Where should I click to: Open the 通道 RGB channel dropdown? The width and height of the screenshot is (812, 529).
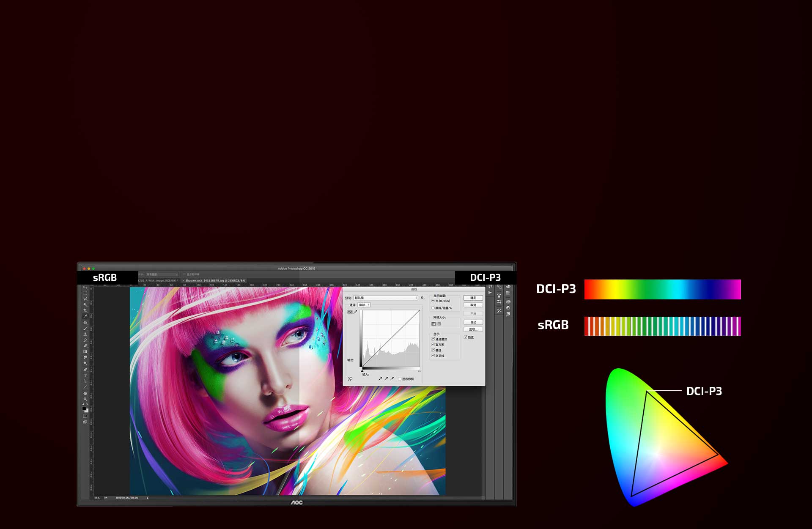point(364,305)
